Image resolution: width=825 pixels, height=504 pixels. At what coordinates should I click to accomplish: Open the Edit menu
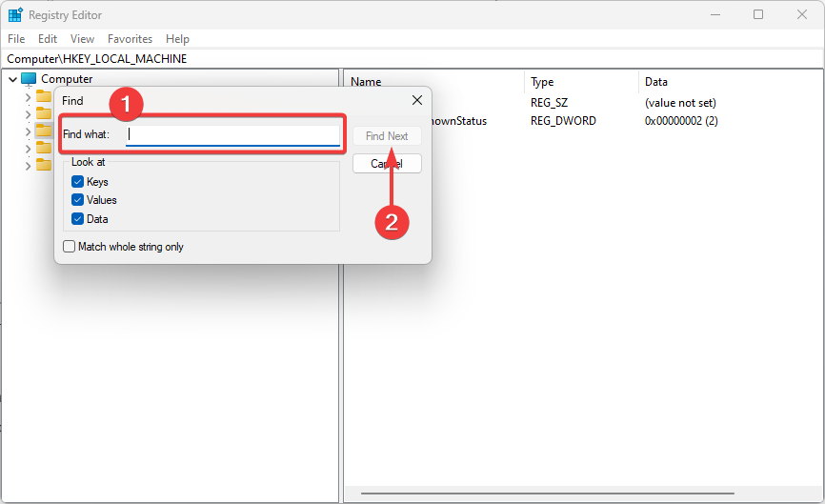coord(48,39)
